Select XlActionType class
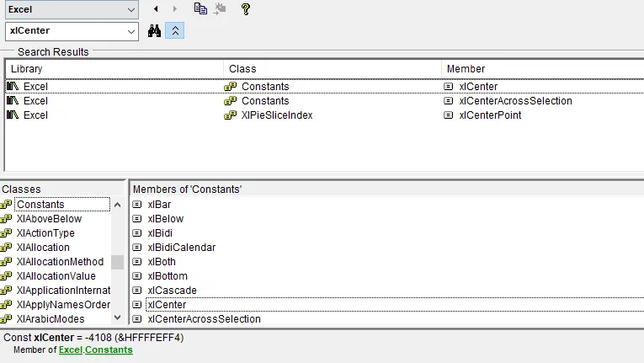The width and height of the screenshot is (644, 363). click(45, 233)
